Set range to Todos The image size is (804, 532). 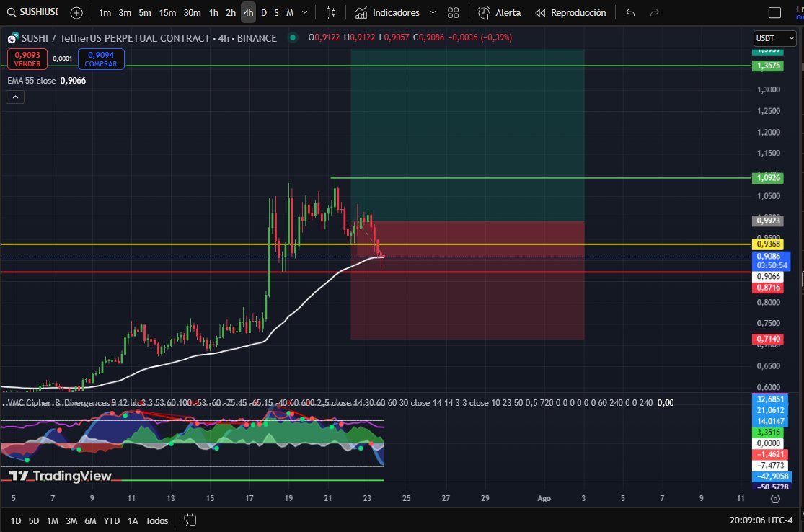point(156,520)
